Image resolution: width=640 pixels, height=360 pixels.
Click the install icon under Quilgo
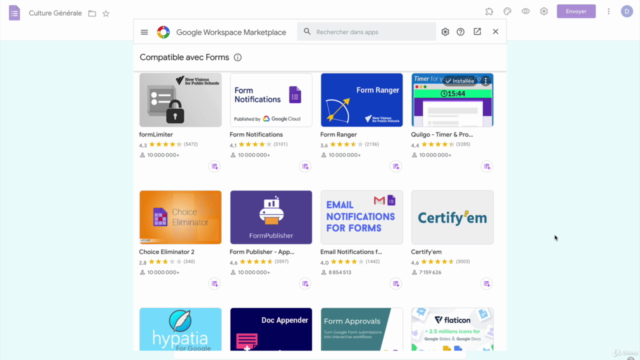(487, 167)
